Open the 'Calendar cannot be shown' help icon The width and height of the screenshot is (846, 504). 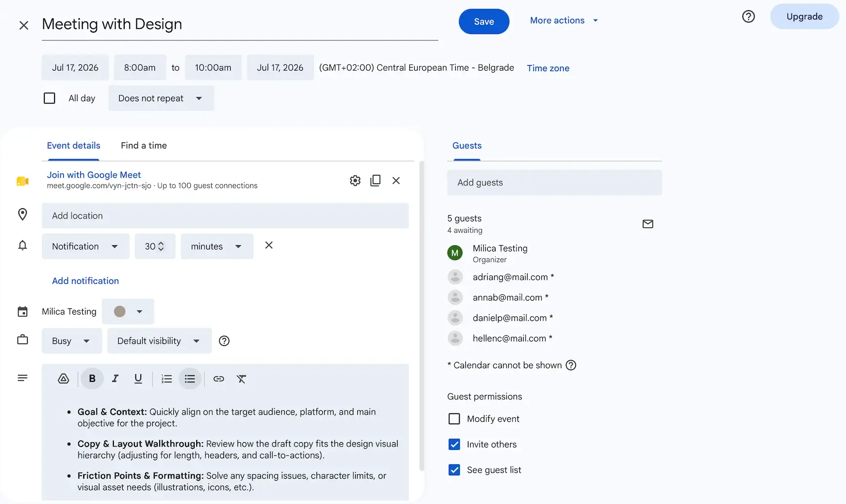tap(571, 365)
